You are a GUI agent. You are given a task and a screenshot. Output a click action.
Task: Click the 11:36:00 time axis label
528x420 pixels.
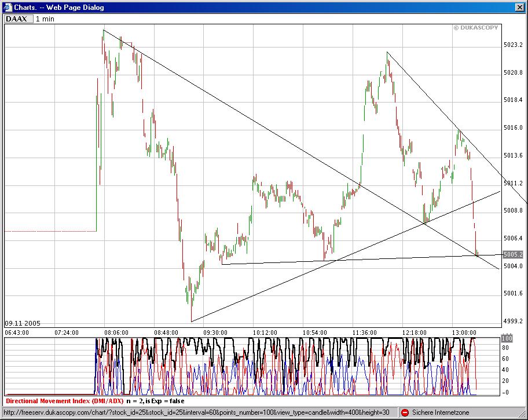click(x=365, y=333)
